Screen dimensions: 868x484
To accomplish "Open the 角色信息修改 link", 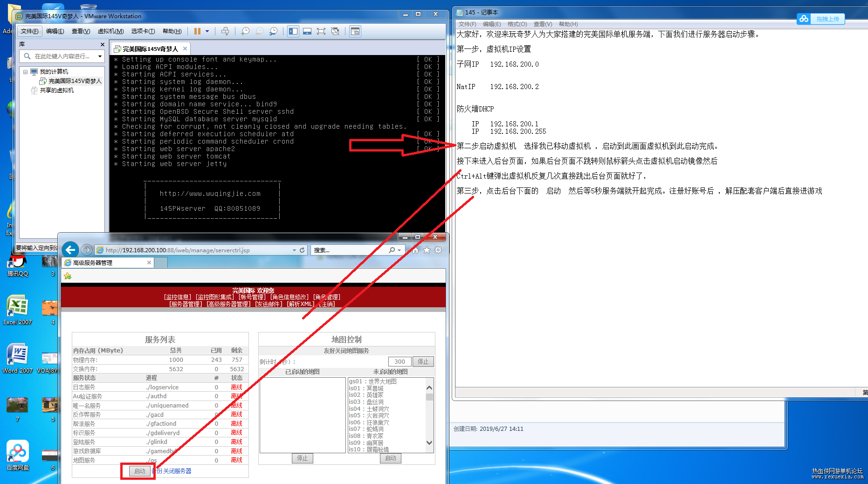I will pos(289,297).
